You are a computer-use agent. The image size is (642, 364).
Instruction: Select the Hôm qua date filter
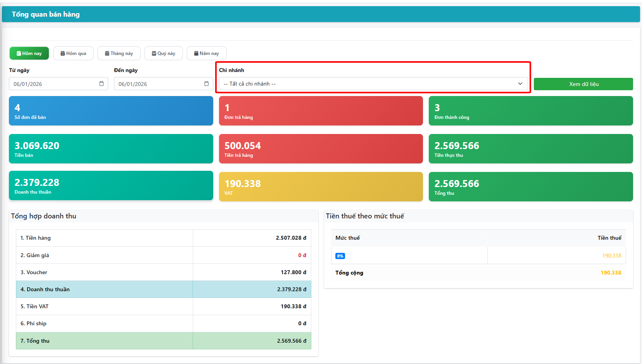[73, 53]
